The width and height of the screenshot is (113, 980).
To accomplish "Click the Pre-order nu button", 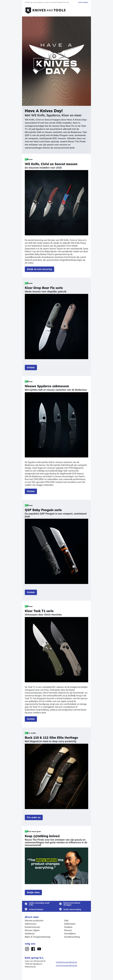I will pos(34,817).
